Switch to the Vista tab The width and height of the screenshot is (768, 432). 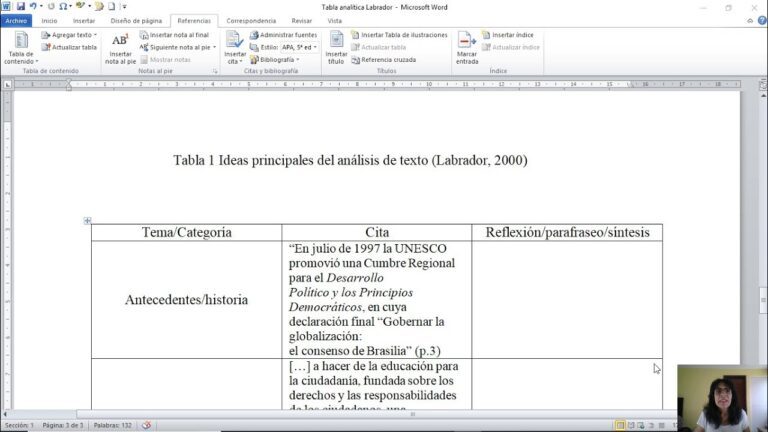[x=335, y=21]
